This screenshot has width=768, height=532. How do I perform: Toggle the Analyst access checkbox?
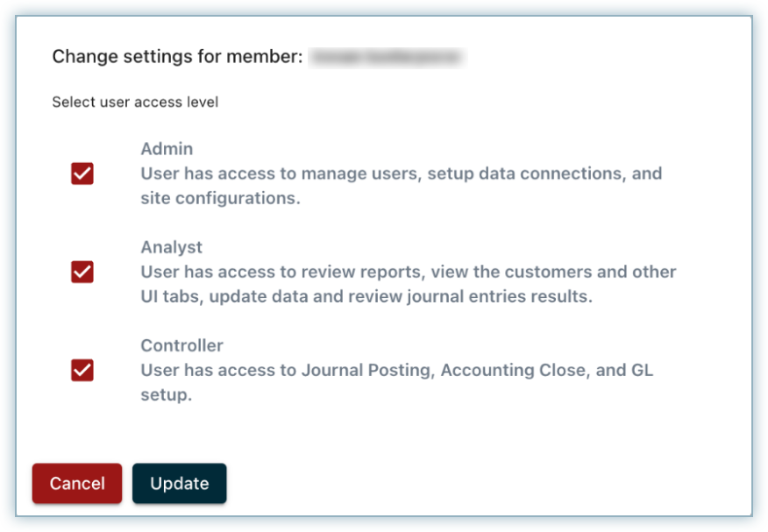pos(82,272)
